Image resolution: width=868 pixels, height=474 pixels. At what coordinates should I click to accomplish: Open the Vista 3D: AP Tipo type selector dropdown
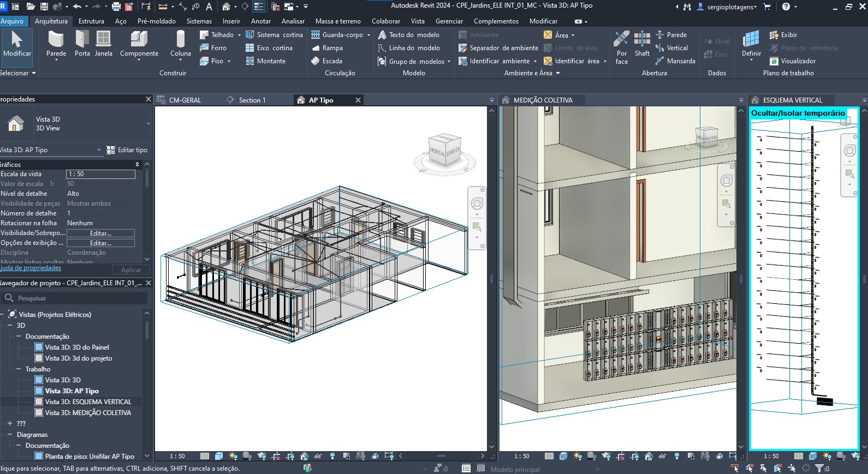99,149
